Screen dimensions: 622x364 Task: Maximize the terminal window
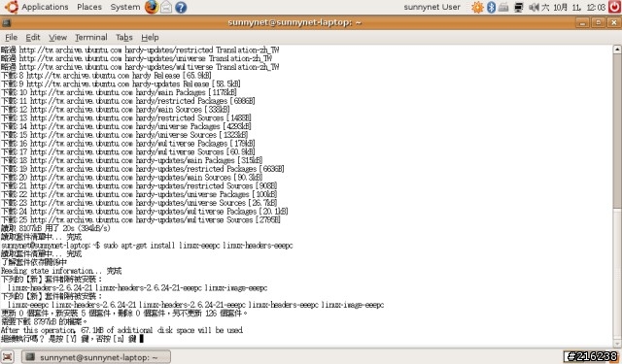(598, 22)
